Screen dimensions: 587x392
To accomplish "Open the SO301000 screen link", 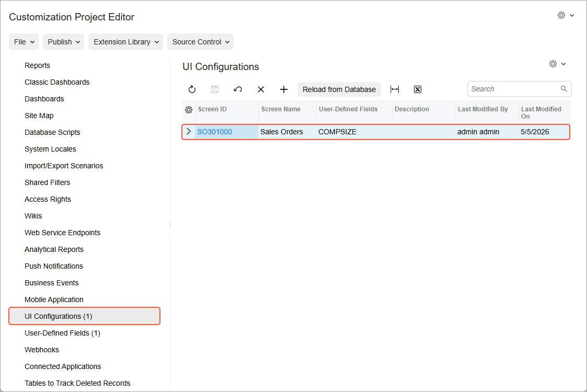I will tap(214, 132).
